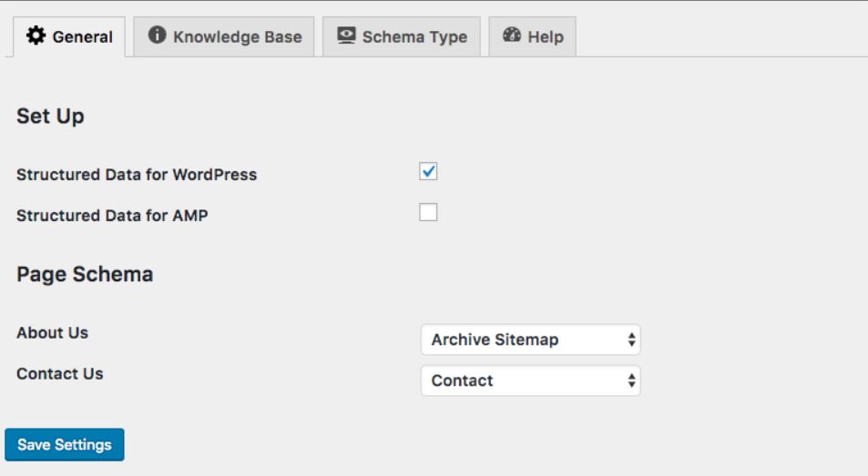The height and width of the screenshot is (476, 868).
Task: Open the About Us page dropdown
Action: pyautogui.click(x=530, y=339)
